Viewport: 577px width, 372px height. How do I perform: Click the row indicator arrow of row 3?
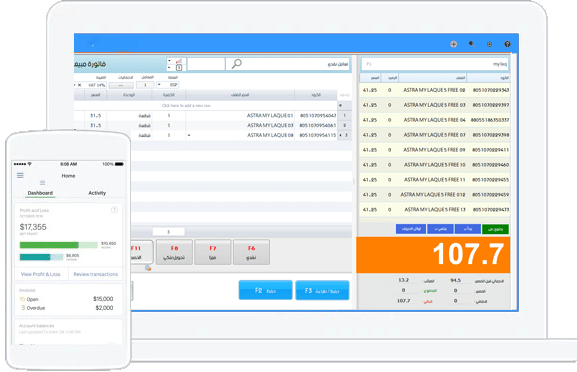(340, 135)
